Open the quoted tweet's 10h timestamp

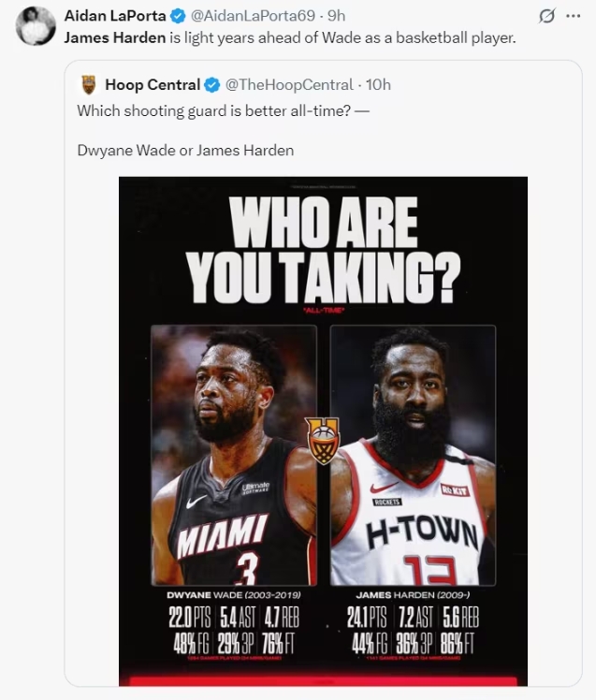click(x=378, y=85)
